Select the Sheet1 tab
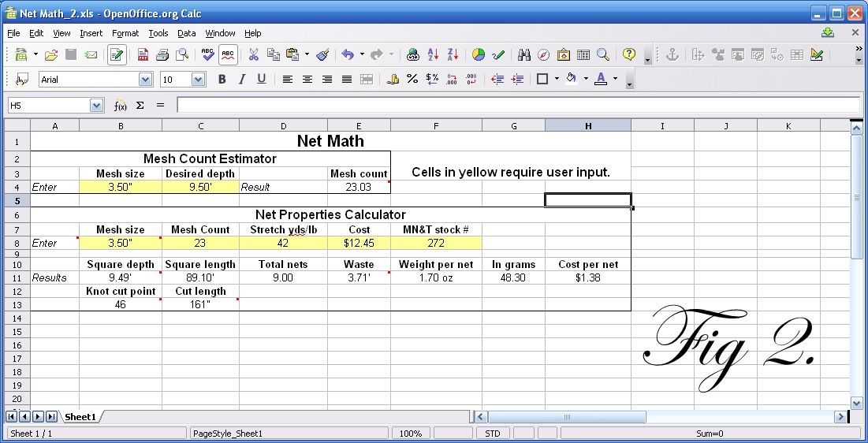The image size is (868, 443). (81, 416)
